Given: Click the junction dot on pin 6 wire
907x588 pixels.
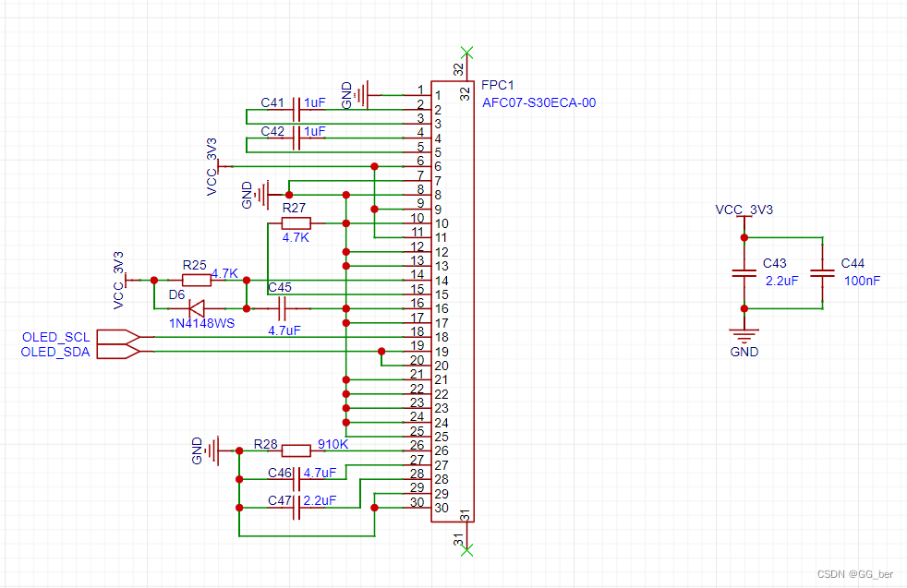Looking at the screenshot, I should [x=373, y=167].
